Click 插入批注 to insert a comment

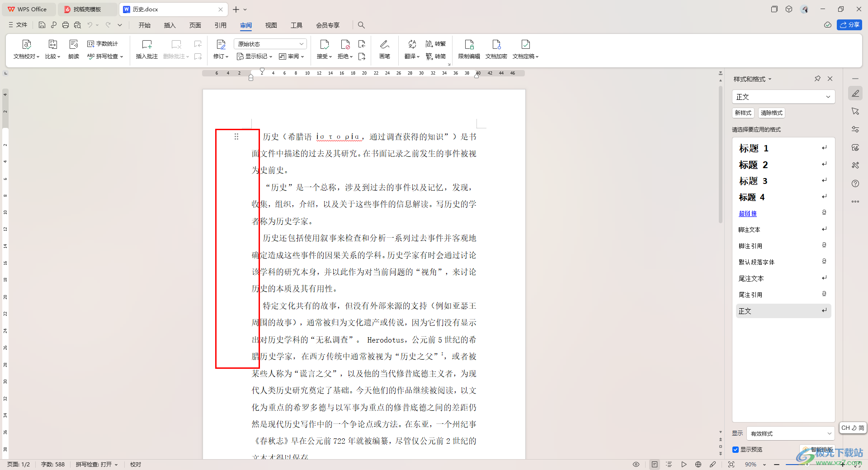(146, 49)
